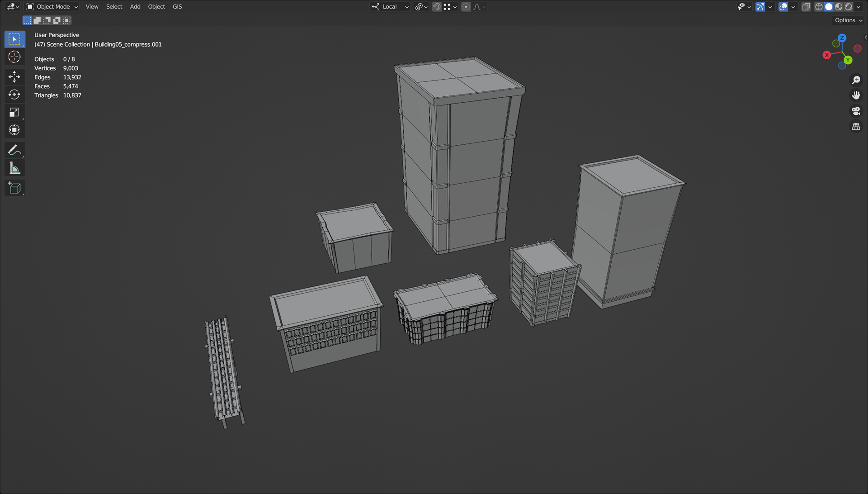The image size is (868, 494).
Task: Activate the Rotate tool
Action: click(x=14, y=95)
